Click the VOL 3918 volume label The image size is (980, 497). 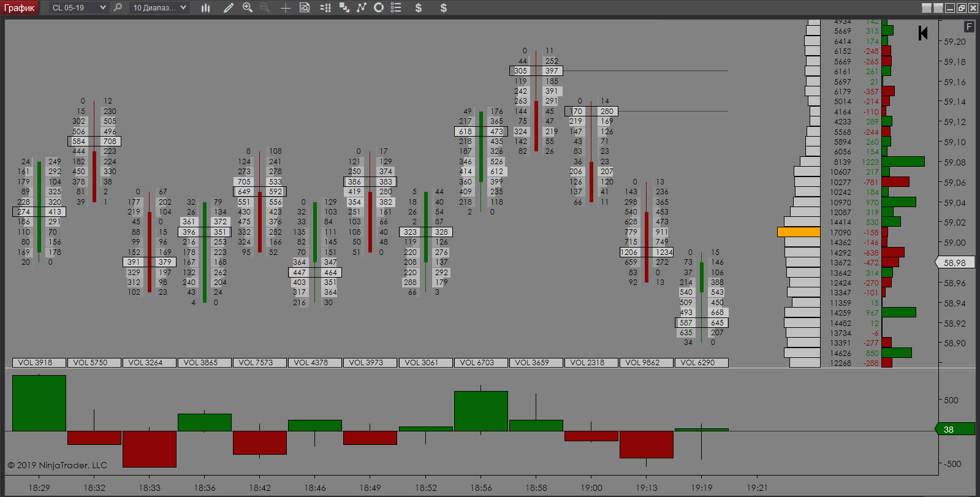[x=35, y=363]
